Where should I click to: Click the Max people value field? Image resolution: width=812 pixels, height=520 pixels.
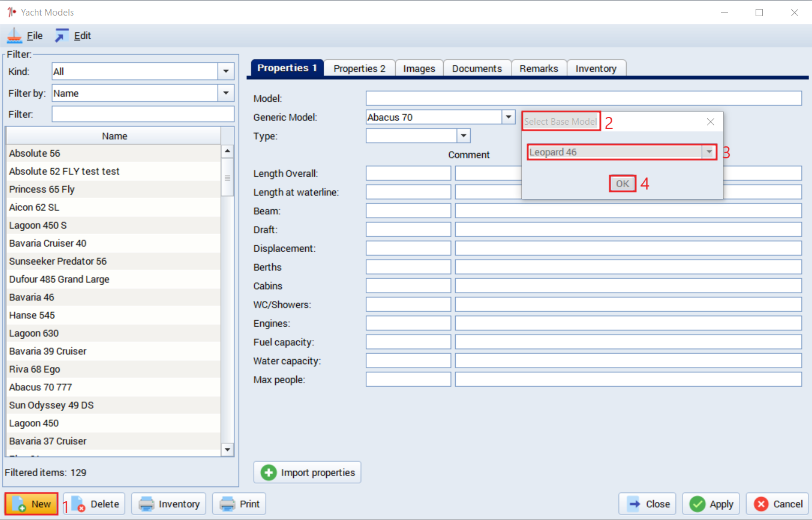[x=408, y=380]
